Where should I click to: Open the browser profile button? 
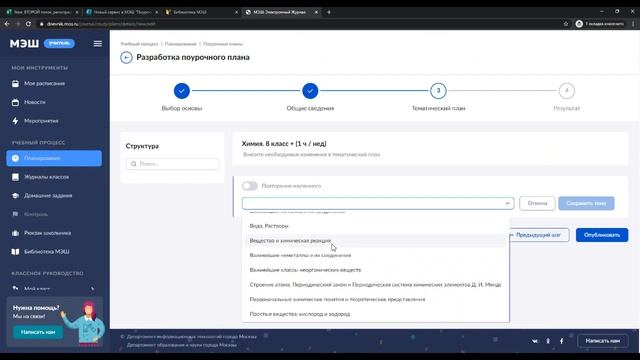pos(600,24)
